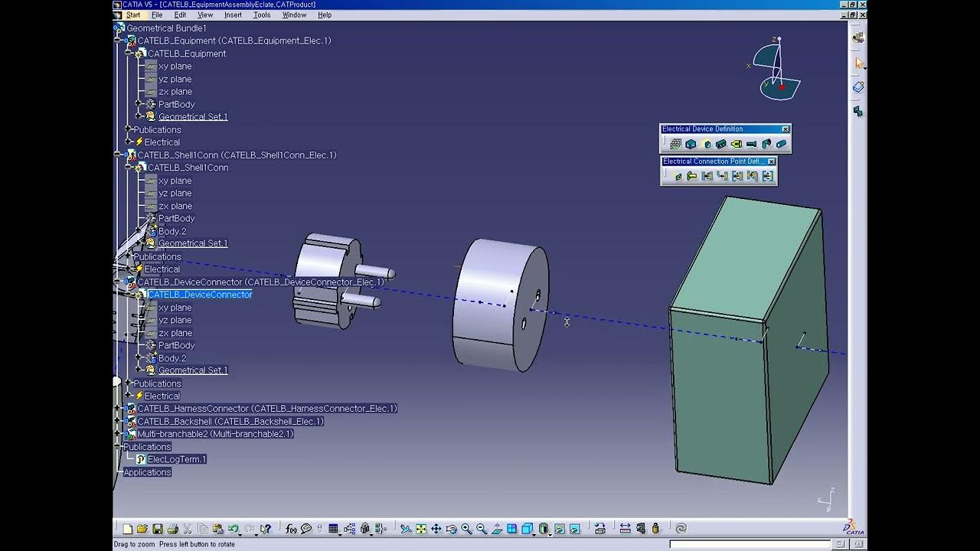Collapse the CATELB_Shell1Conn product node
The height and width of the screenshot is (551, 980).
pos(118,155)
